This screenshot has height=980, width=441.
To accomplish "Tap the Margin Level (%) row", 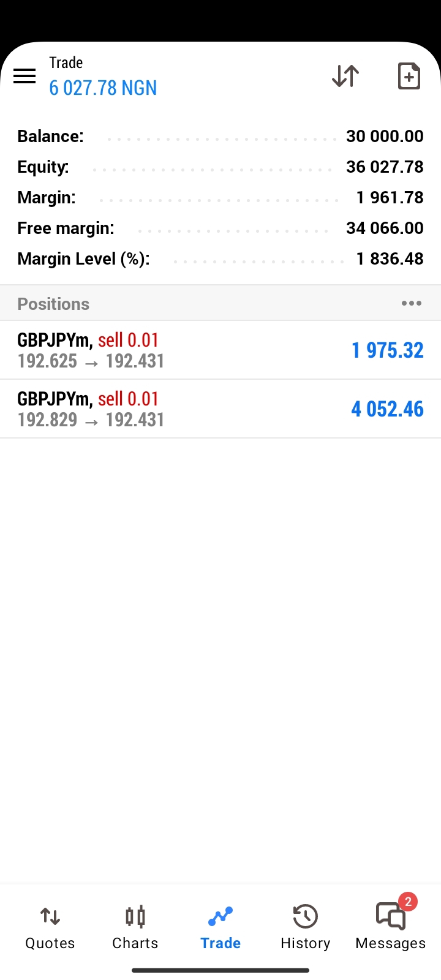I will coord(221,258).
